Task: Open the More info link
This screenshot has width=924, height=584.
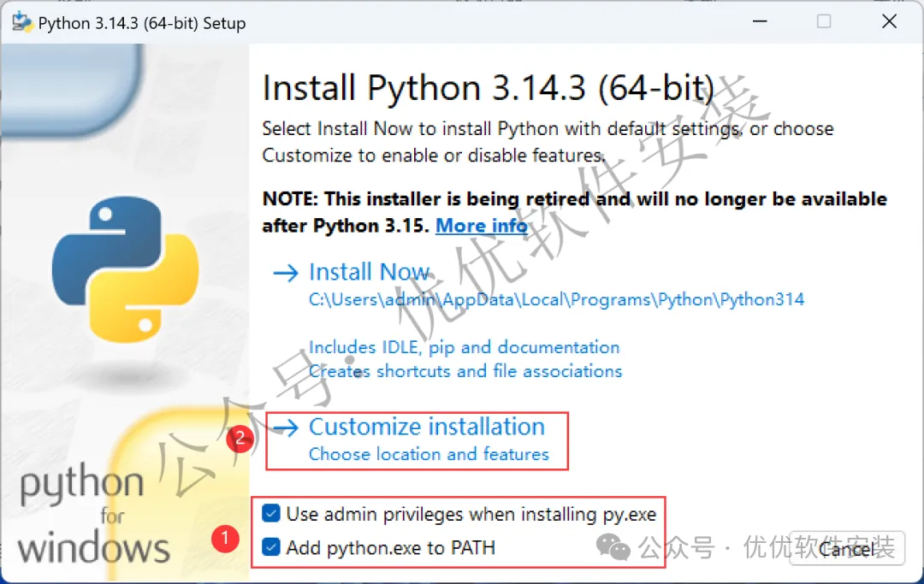Action: tap(482, 226)
